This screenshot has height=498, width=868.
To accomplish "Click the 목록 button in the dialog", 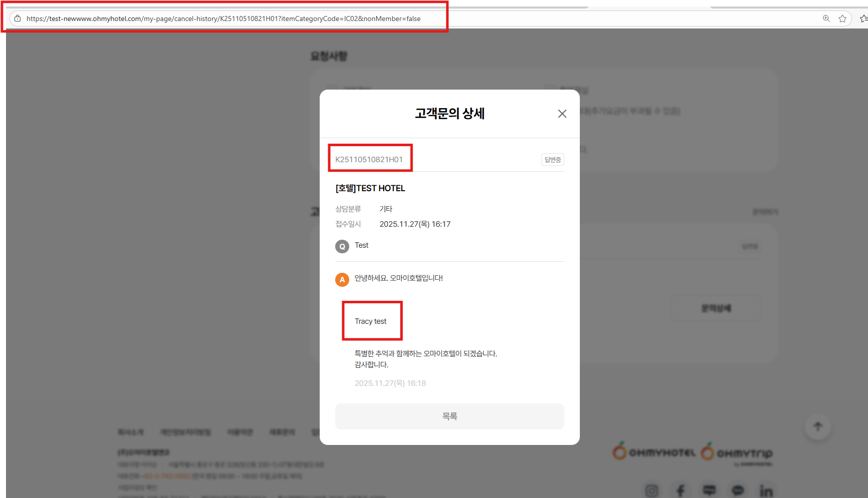I will pos(449,416).
